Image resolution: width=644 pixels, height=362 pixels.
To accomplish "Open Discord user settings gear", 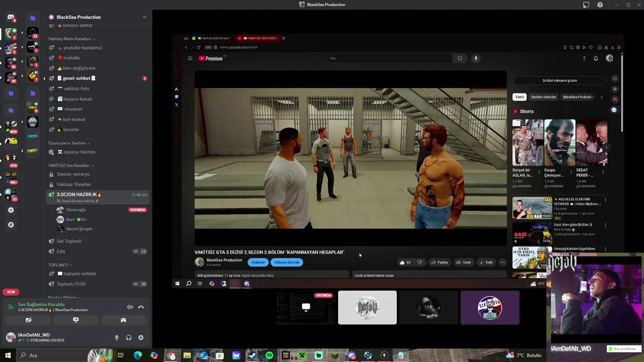I will 141,338.
